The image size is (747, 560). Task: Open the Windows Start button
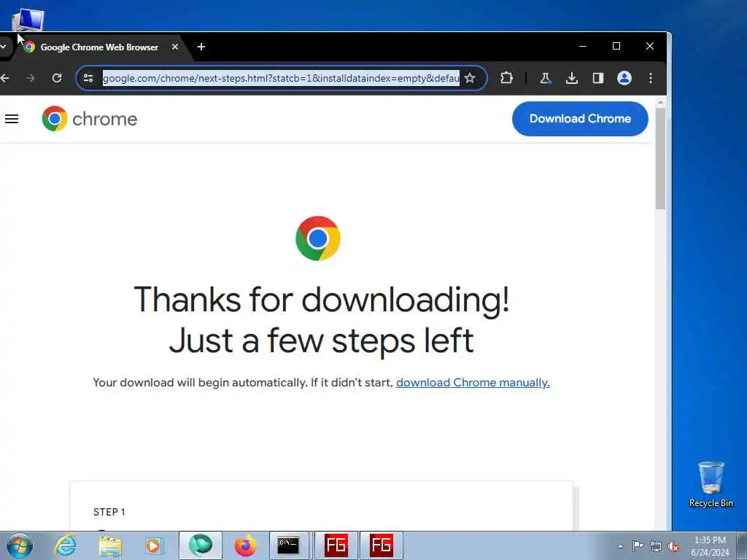[x=20, y=545]
